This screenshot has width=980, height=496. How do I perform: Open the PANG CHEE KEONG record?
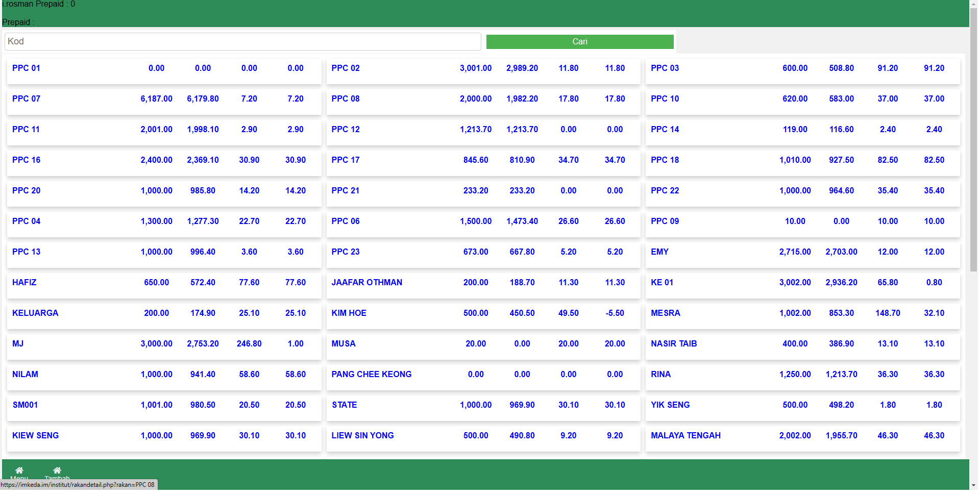point(371,375)
